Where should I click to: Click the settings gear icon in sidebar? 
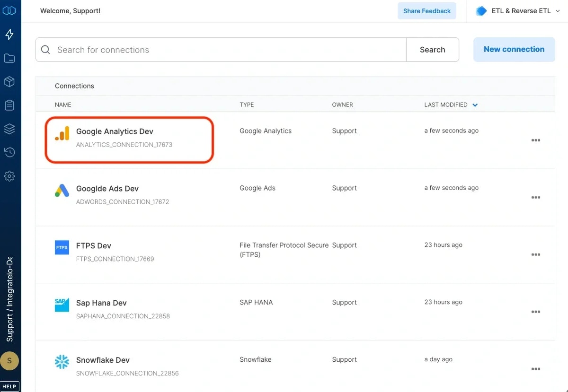coord(10,176)
